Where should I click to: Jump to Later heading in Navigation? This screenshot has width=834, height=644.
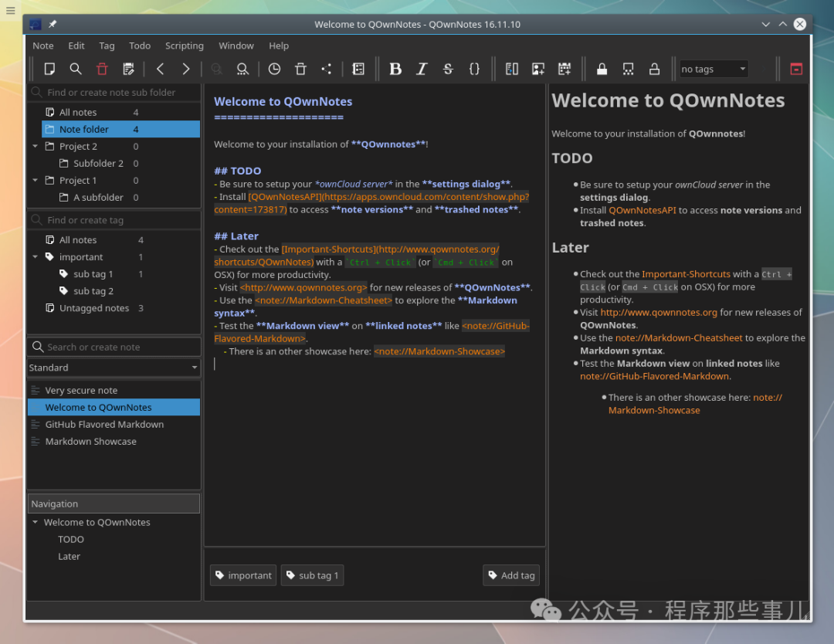[69, 556]
